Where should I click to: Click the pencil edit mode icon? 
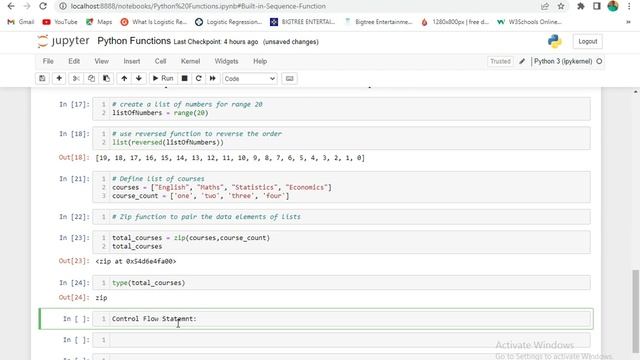point(522,61)
